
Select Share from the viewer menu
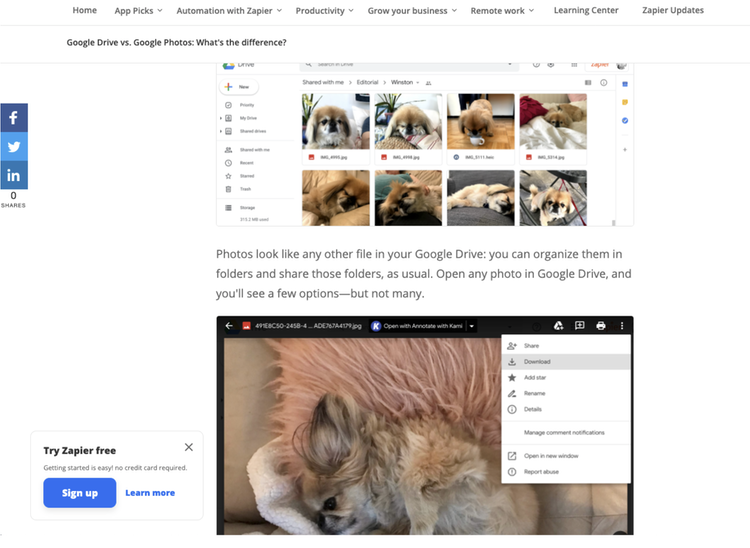click(x=566, y=346)
